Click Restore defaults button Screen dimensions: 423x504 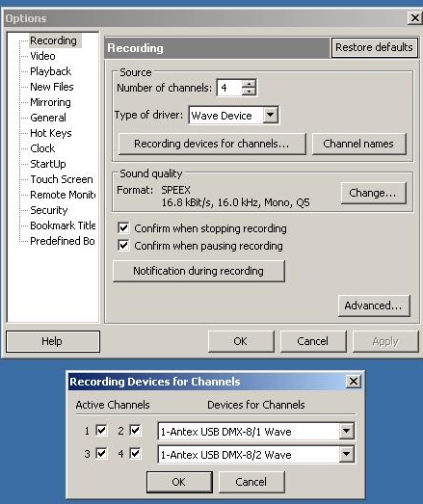pyautogui.click(x=375, y=47)
